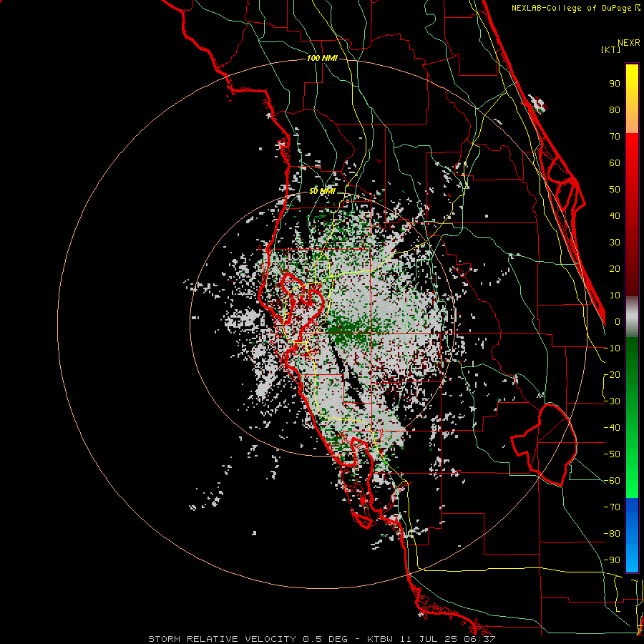Click the '-10' scale value
This screenshot has width=644, height=644.
[612, 348]
